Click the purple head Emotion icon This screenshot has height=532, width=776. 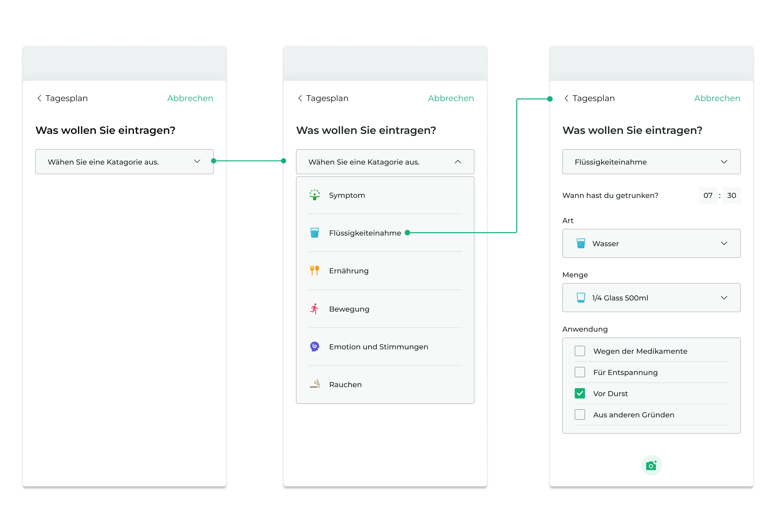(x=314, y=347)
